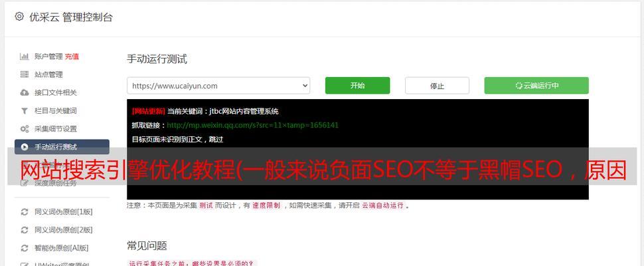
Task: Click the highlighted 速度限制 phrase in the note
Action: coord(266,205)
